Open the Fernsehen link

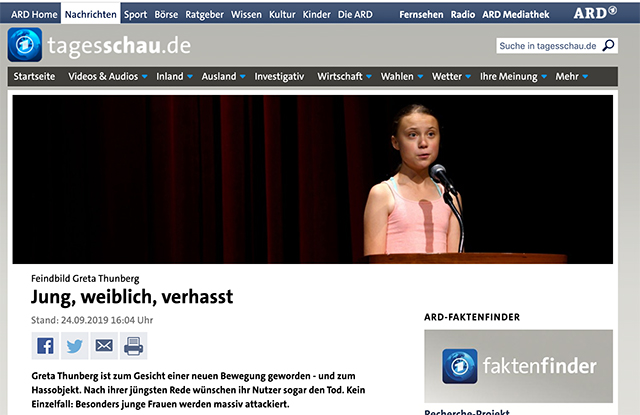point(421,14)
